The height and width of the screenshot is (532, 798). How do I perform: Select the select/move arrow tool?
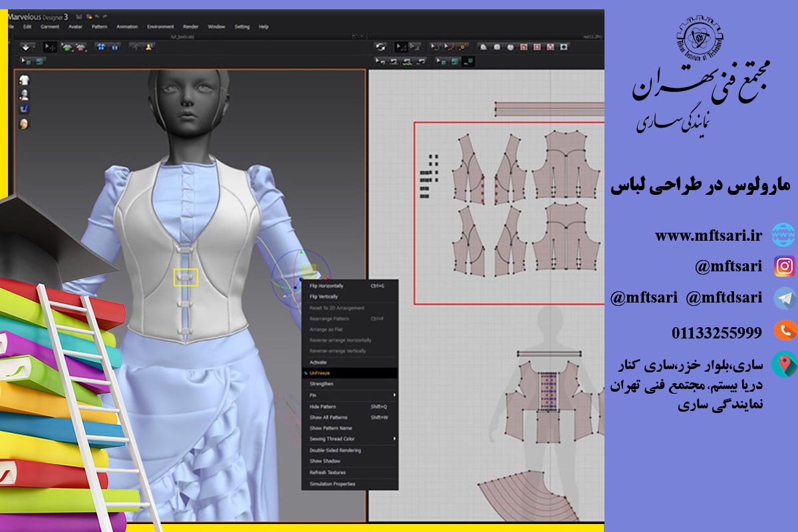pyautogui.click(x=50, y=47)
